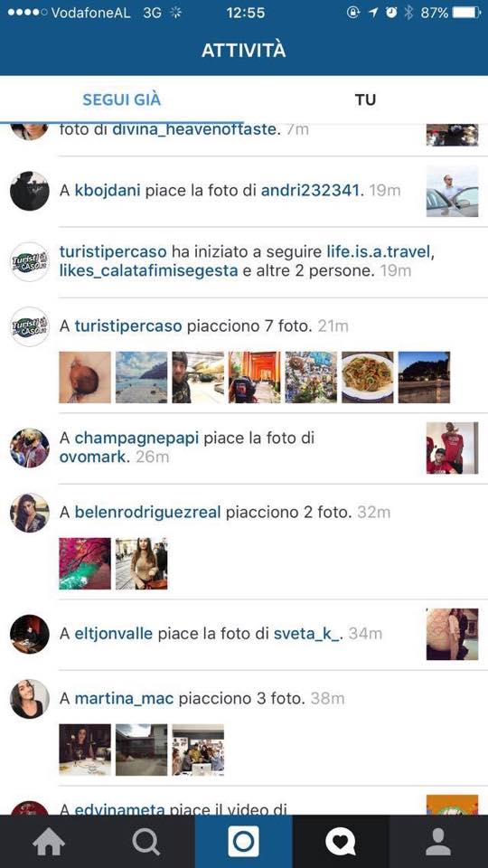Switch to the TU tab
The image size is (488, 868).
[365, 99]
